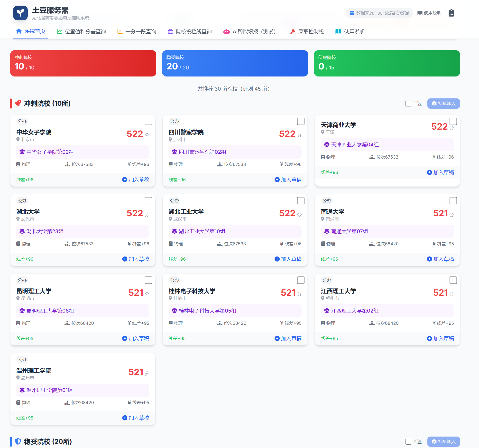Screen dimensions: 479x448
Task: Select the 昆明理工大学 card checkbox
Action: (x=148, y=280)
